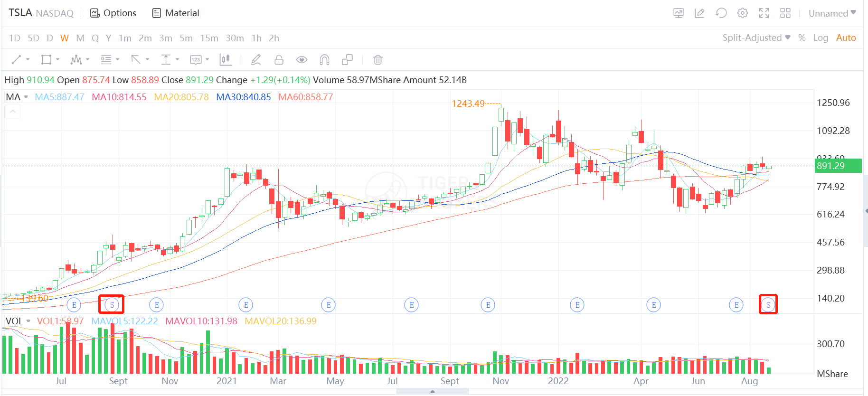Click the MA60:858.77 legend label
The image size is (868, 396).
click(306, 97)
